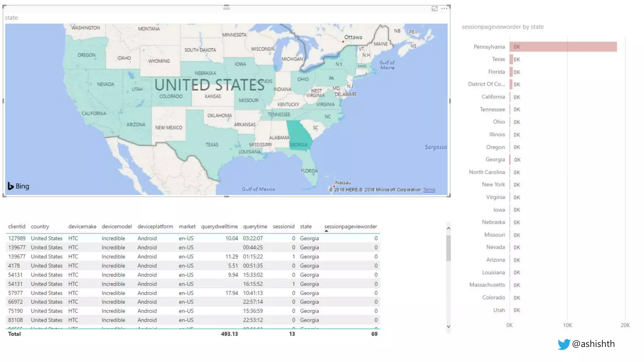Click the Focus mode icon on map visual
Viewport: 644px width, 362px height.
pos(434,8)
